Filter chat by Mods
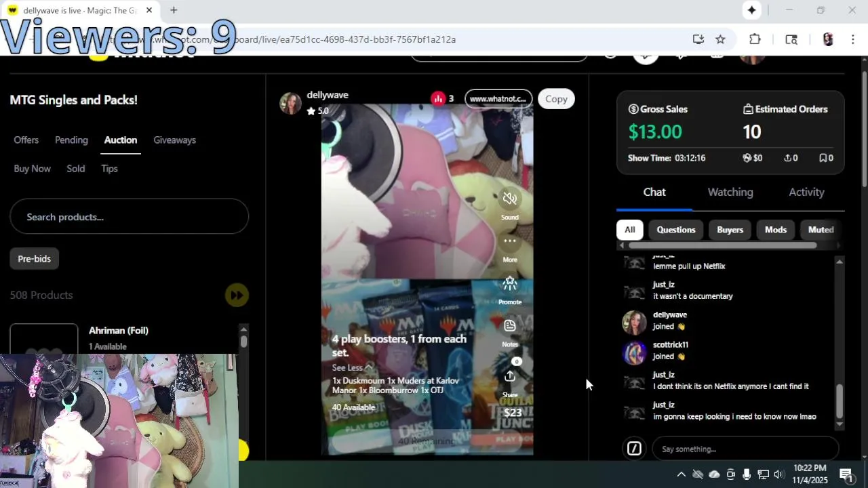The width and height of the screenshot is (868, 488). [x=776, y=230]
